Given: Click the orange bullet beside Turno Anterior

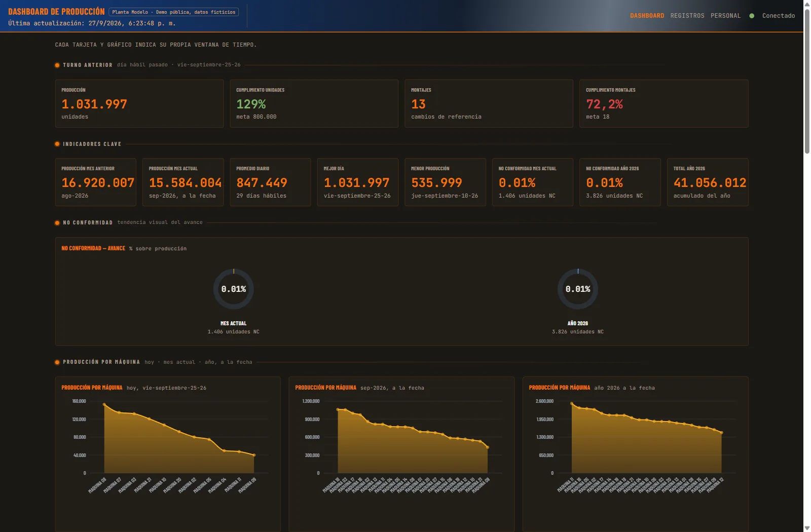Looking at the screenshot, I should (57, 65).
